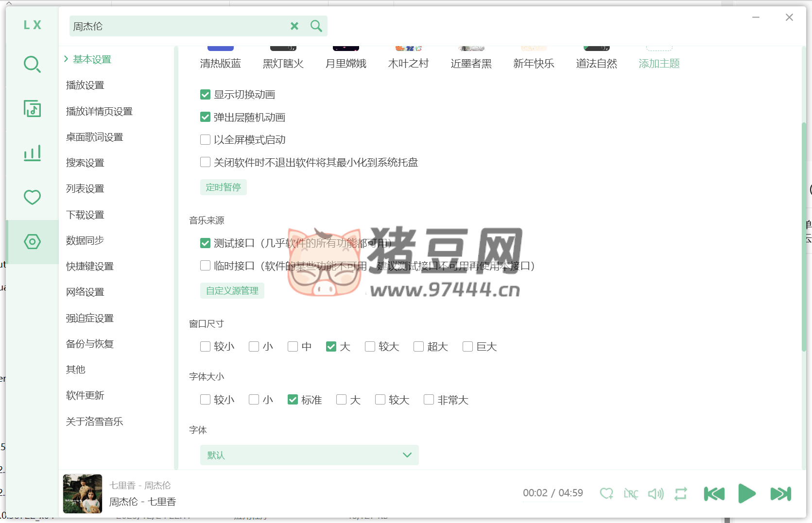Toggle desktop lyrics LRC icon

tap(631, 494)
